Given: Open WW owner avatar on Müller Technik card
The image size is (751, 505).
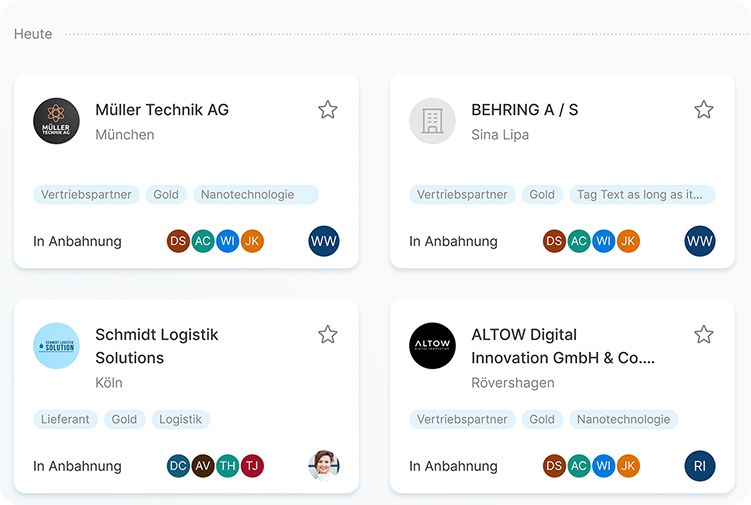Looking at the screenshot, I should (x=324, y=241).
